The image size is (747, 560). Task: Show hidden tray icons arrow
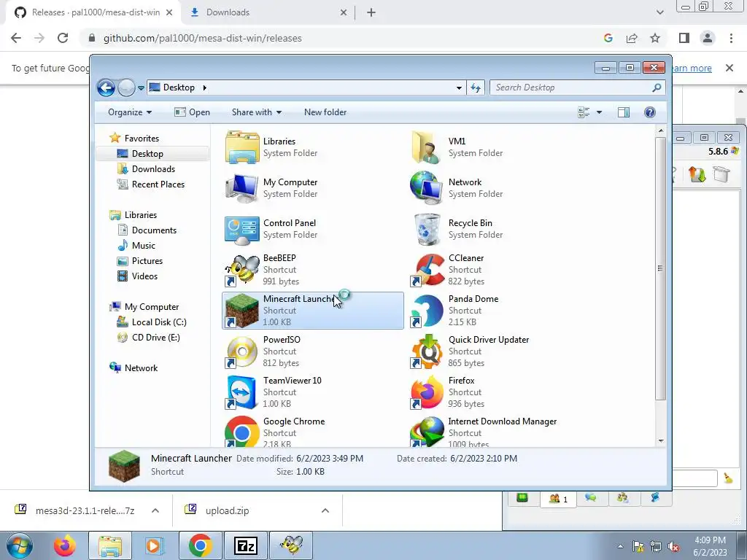[620, 546]
